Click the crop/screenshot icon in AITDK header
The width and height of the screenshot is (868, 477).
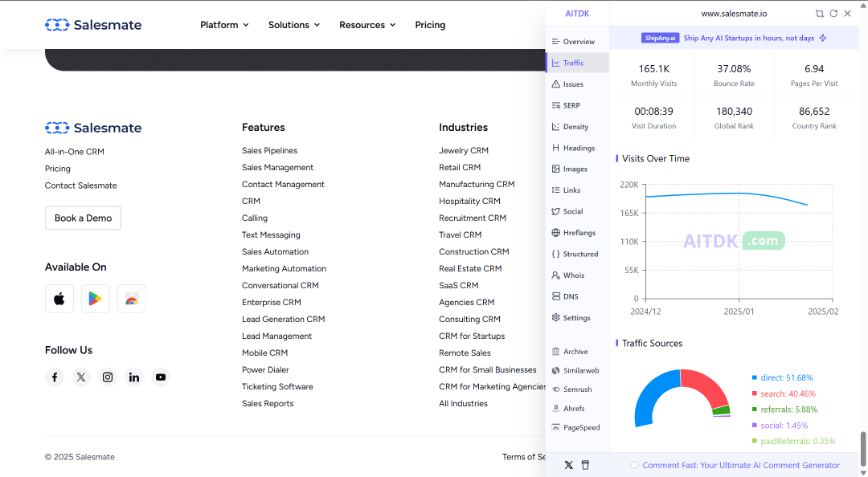click(x=819, y=14)
